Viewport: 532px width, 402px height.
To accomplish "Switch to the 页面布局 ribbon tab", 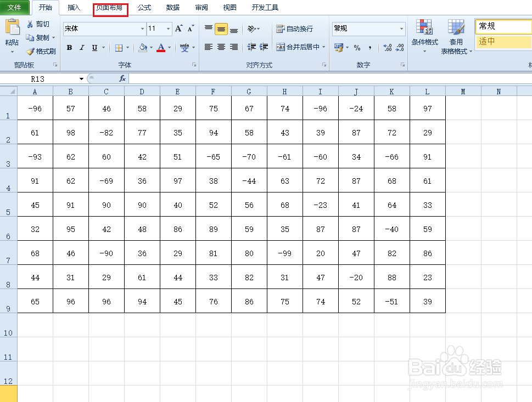I will tap(109, 8).
